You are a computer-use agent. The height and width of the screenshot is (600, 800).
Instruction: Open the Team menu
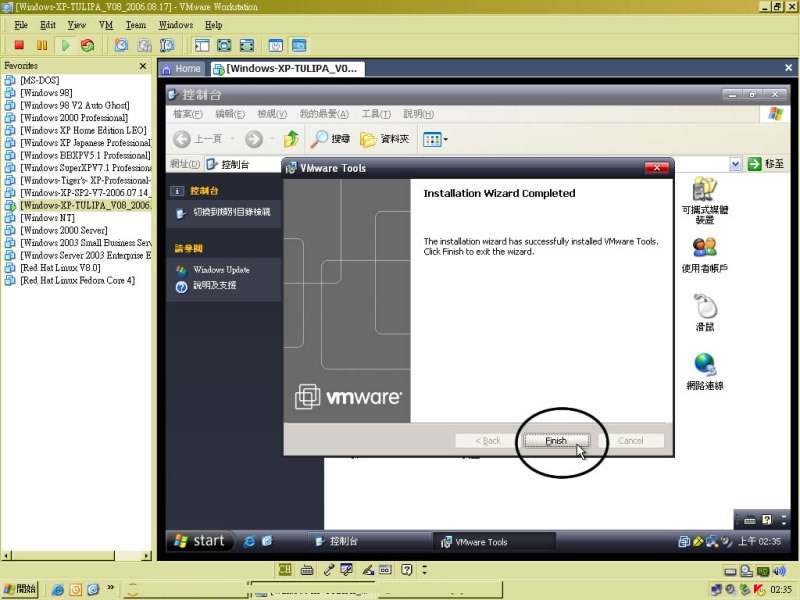click(x=136, y=25)
